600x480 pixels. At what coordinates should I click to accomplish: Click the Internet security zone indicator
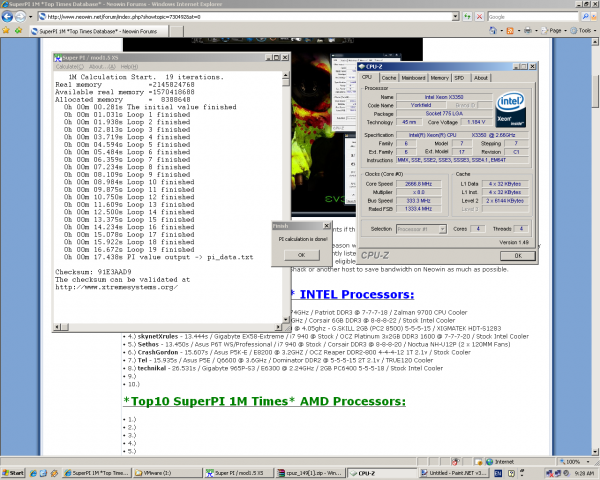point(500,462)
